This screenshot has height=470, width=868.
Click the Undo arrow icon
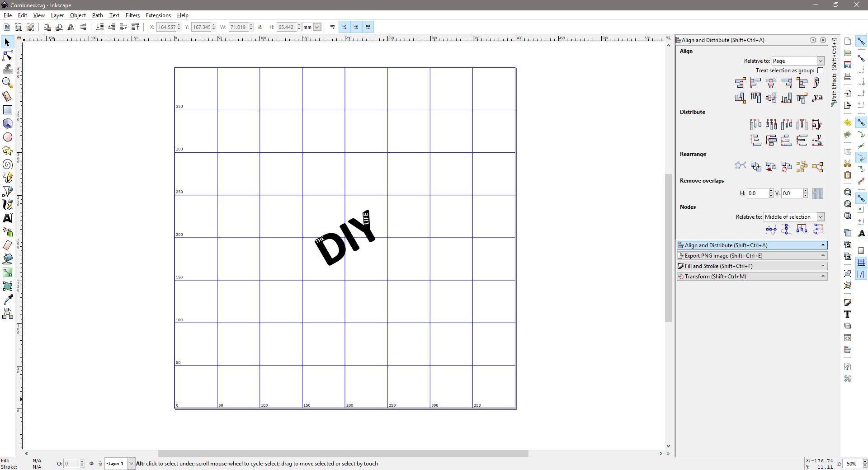(848, 123)
